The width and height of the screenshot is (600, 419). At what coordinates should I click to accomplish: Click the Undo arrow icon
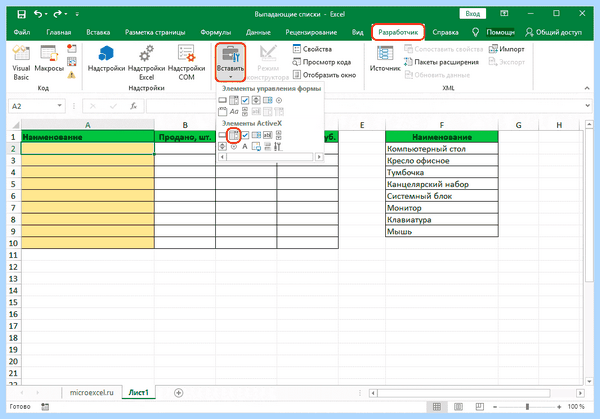pyautogui.click(x=38, y=14)
